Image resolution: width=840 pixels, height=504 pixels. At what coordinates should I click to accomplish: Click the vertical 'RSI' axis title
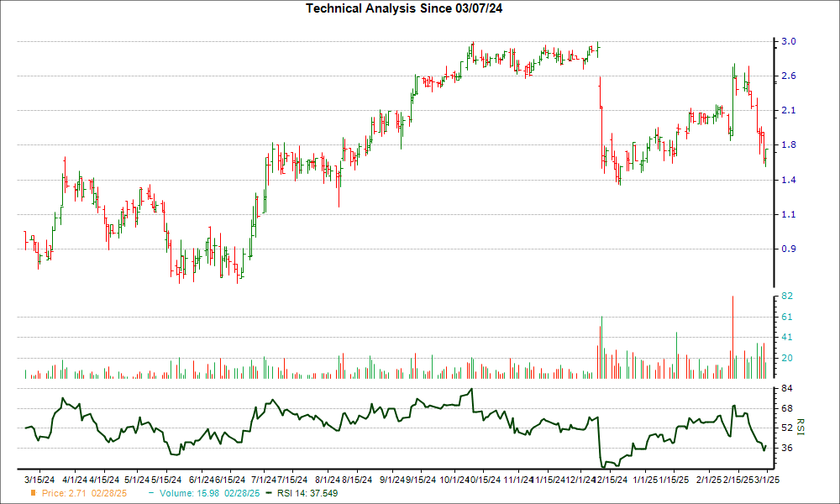pyautogui.click(x=801, y=427)
